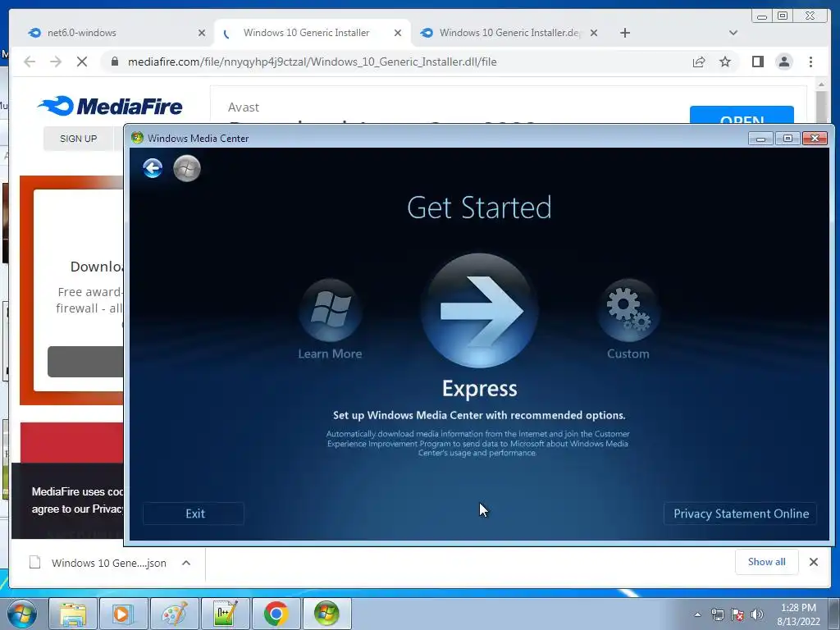Choose the Custom setup gears icon
Screen dimensions: 840x630
click(628, 310)
